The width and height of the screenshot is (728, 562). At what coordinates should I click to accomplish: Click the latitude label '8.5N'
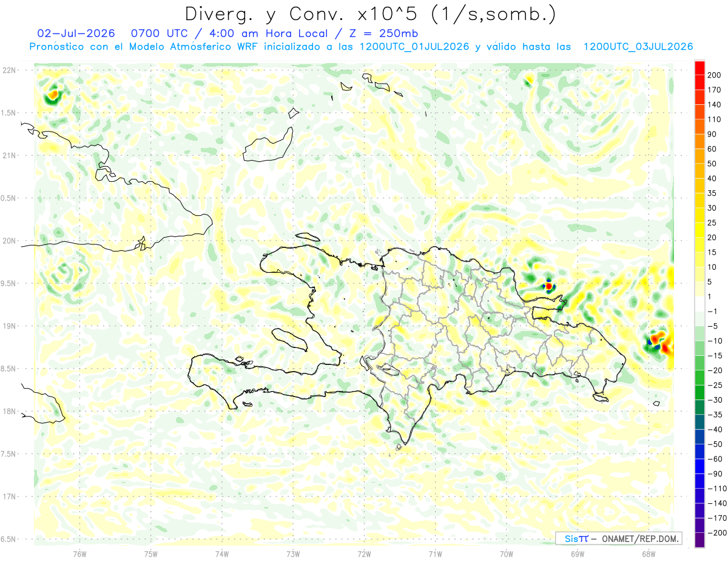[x=9, y=369]
